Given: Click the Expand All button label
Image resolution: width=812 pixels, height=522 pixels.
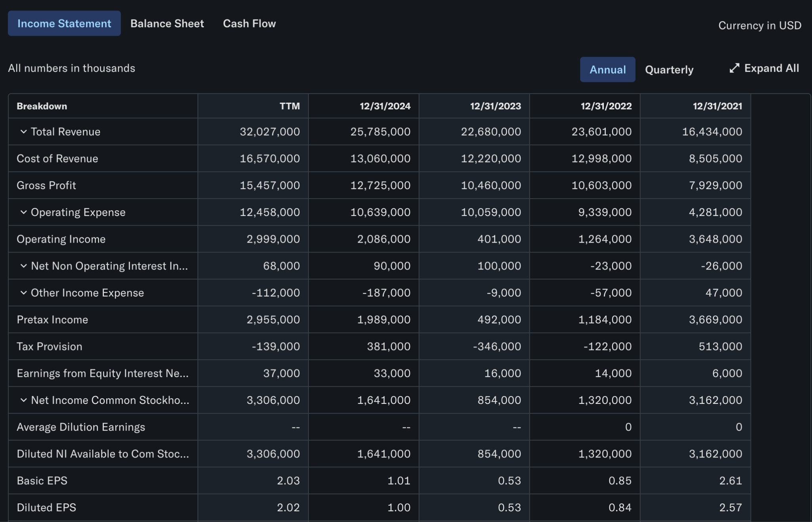Looking at the screenshot, I should coord(772,68).
